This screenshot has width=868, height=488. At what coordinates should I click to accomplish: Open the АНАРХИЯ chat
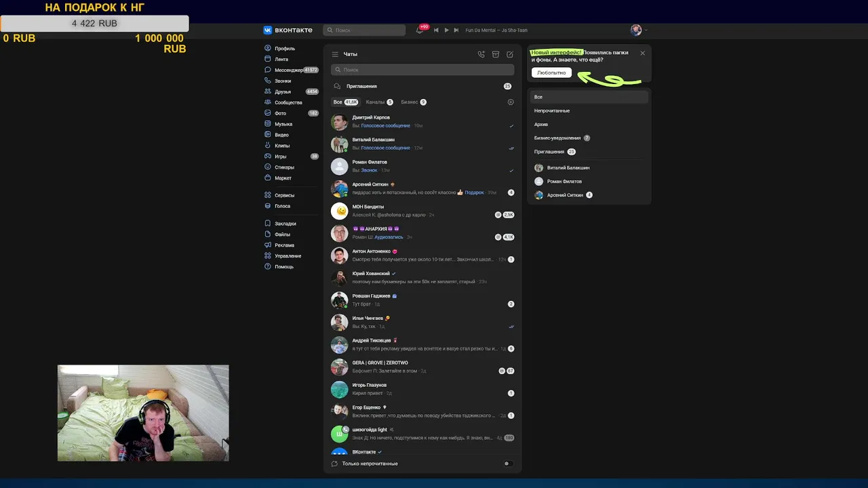422,233
